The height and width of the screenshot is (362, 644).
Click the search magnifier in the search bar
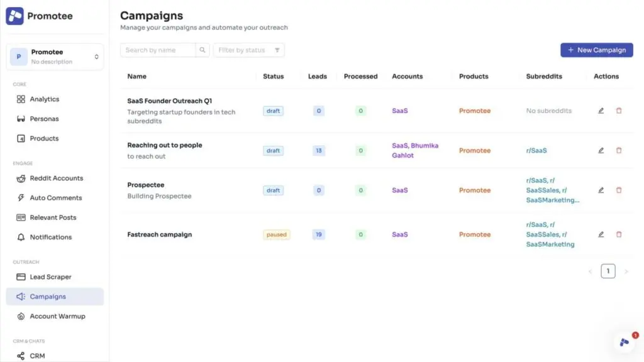201,50
